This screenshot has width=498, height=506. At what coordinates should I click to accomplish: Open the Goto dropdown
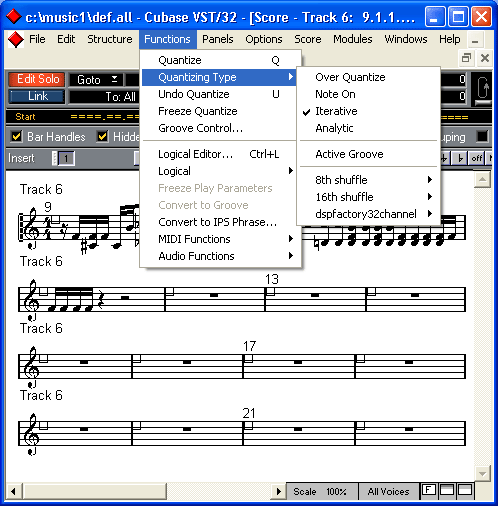(x=96, y=80)
